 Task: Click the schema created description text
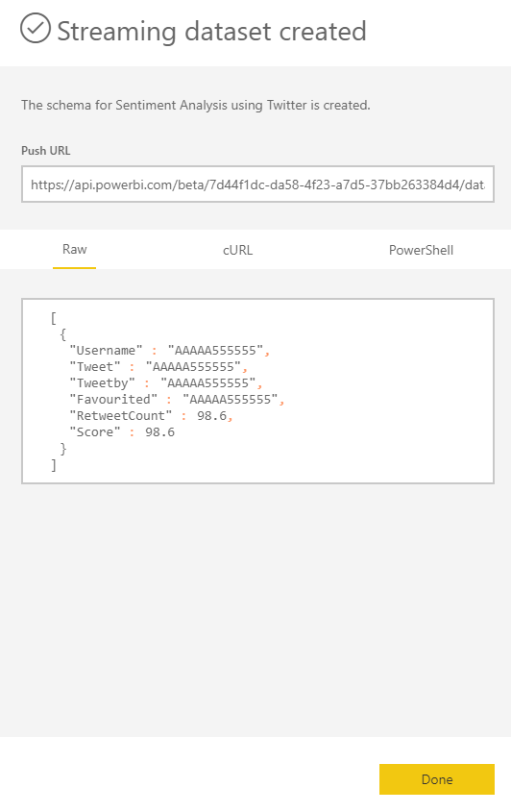point(196,105)
